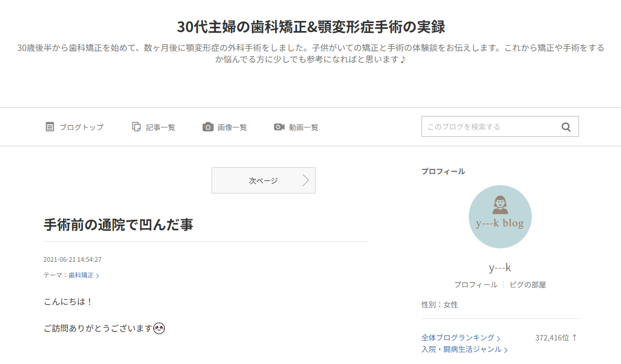Open the プロフィール link
Screen dimensions: 621x364
[476, 284]
